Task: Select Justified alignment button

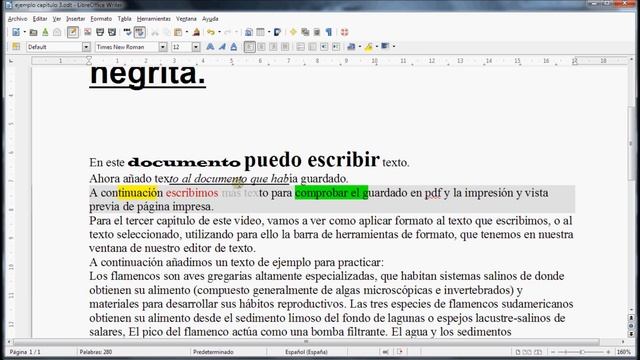Action: tap(285, 47)
